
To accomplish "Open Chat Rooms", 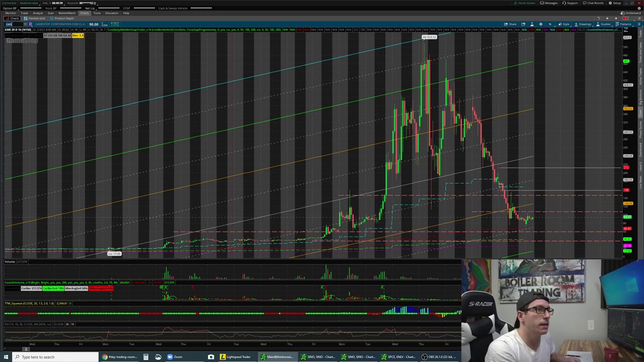I will click(593, 3).
